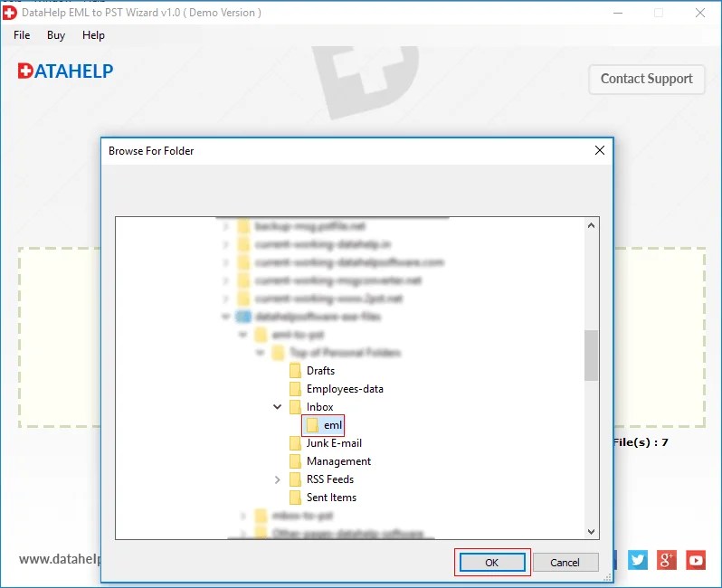Click the folder tree scrollbar thumb
This screenshot has width=722, height=588.
[591, 355]
